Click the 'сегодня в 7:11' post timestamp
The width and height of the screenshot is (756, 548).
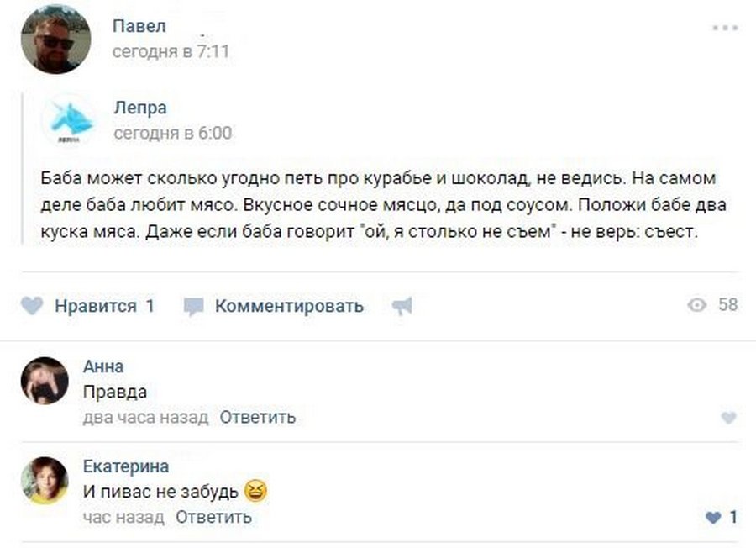click(x=171, y=51)
